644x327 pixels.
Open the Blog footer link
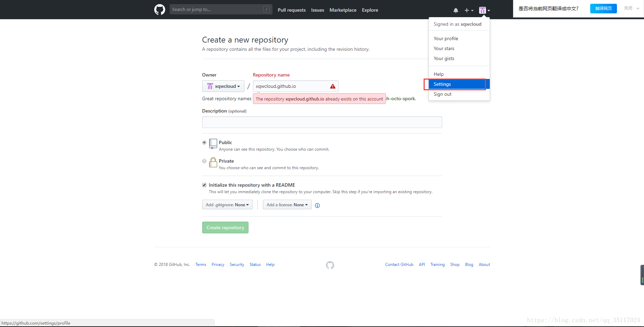[469, 265]
